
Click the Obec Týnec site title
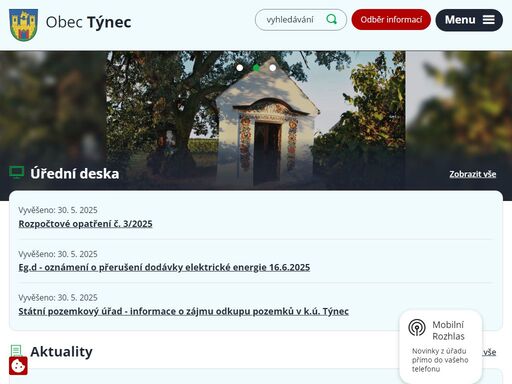88,22
